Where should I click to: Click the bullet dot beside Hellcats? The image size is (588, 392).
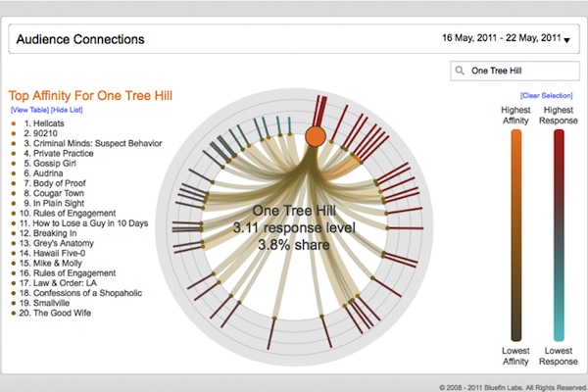coord(13,123)
